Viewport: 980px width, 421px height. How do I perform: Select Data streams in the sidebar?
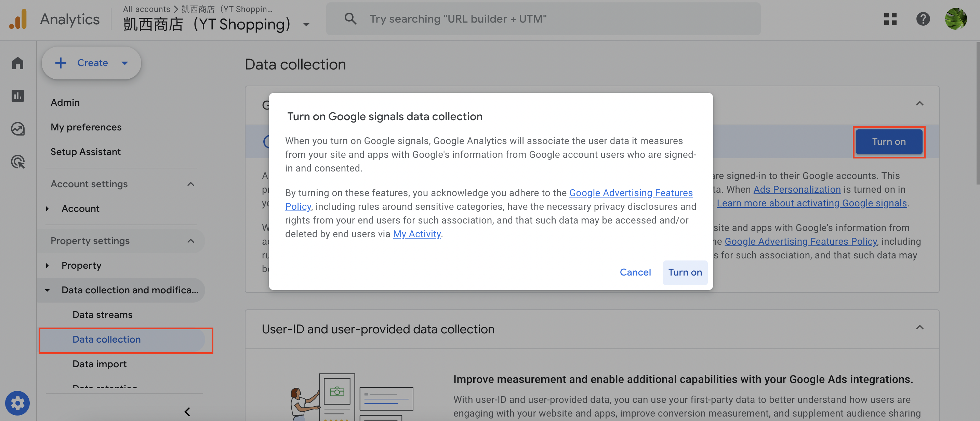click(103, 315)
